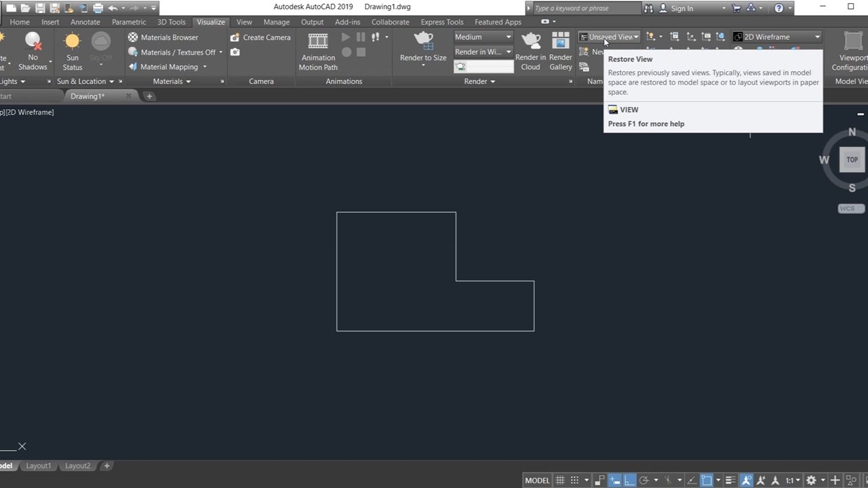This screenshot has width=868, height=488.
Task: Click the keyword search input field
Action: [585, 8]
